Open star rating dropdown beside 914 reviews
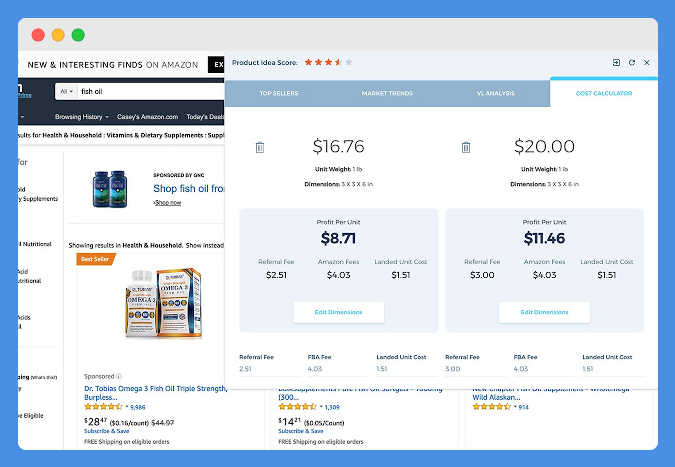Screen dimensions: 675x467 515,407
